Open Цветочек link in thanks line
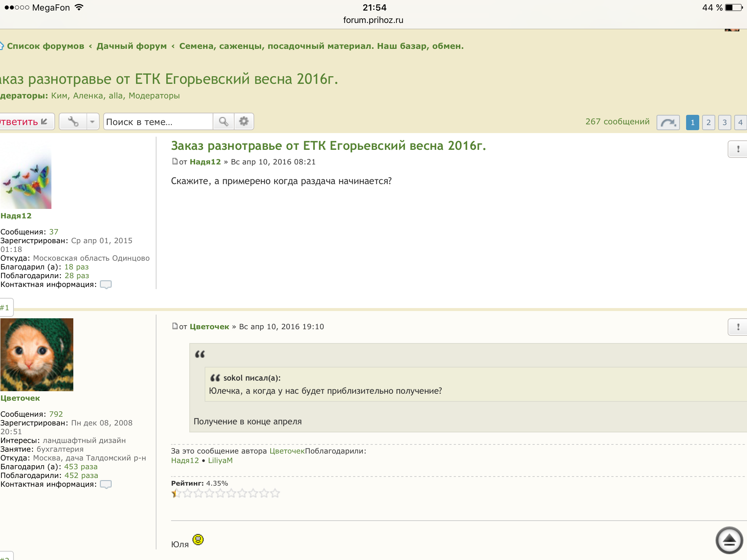Image resolution: width=747 pixels, height=560 pixels. [x=287, y=451]
